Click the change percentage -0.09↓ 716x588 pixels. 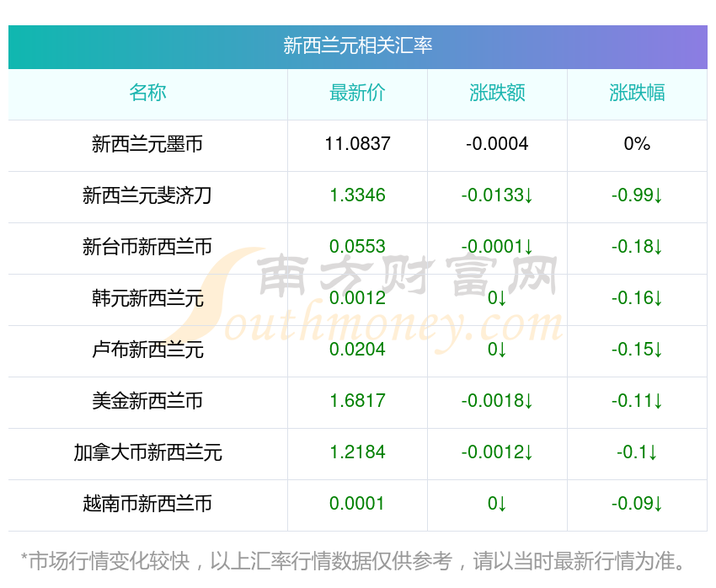coord(637,504)
